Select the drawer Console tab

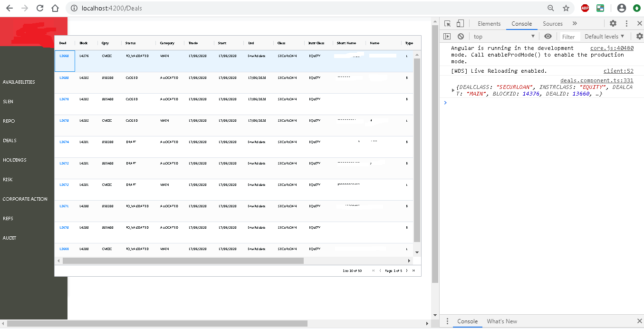(x=467, y=321)
